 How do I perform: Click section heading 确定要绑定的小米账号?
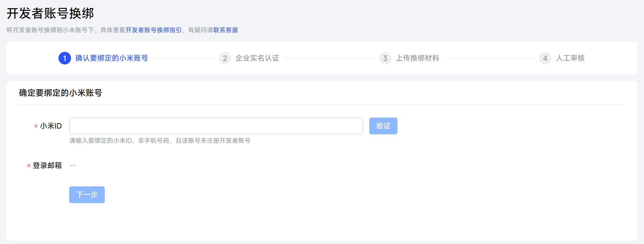coord(61,93)
